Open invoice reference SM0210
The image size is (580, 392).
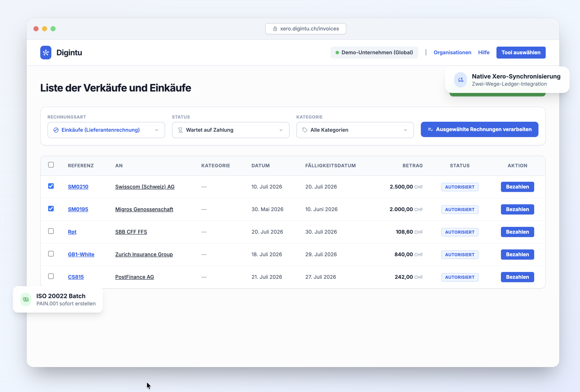[78, 187]
